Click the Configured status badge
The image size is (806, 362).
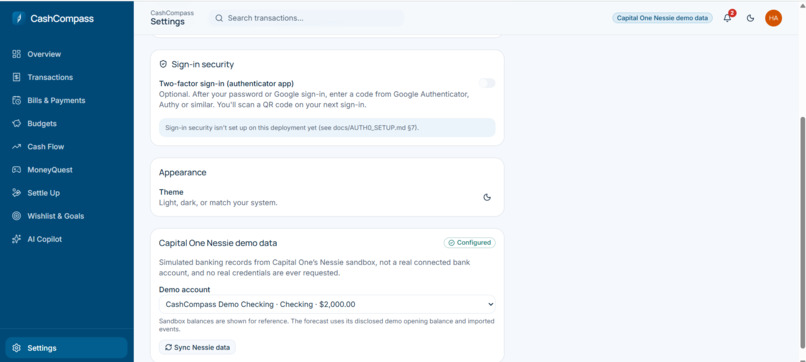469,243
